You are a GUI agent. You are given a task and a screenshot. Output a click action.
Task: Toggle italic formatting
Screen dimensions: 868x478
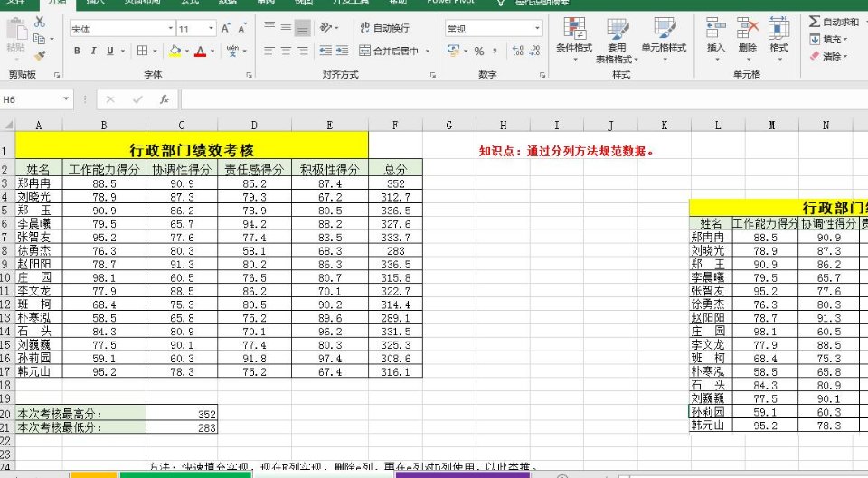pyautogui.click(x=93, y=51)
